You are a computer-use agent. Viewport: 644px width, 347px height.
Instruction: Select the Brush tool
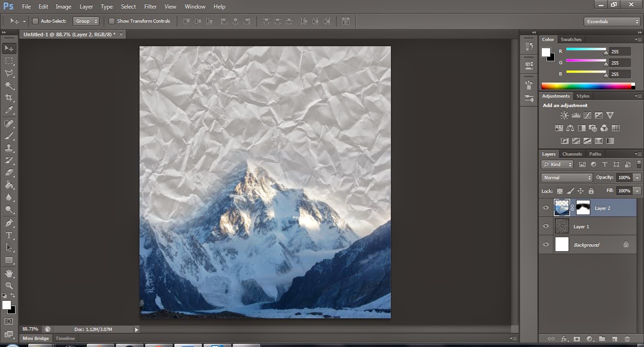pos(9,136)
